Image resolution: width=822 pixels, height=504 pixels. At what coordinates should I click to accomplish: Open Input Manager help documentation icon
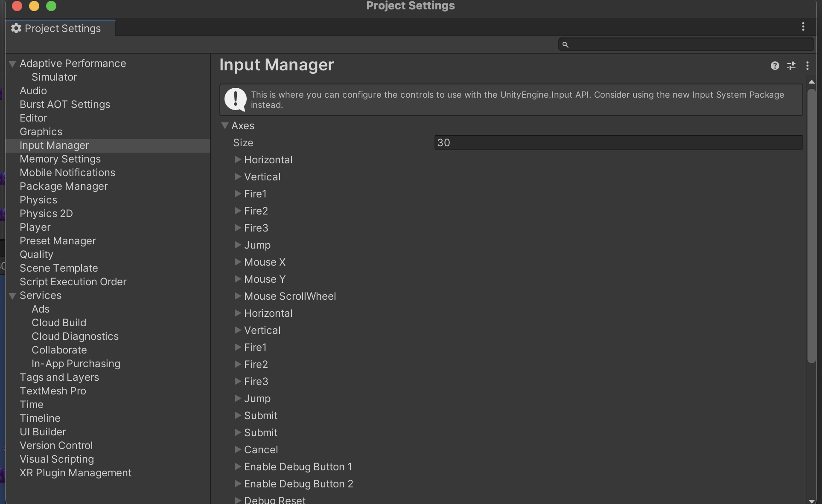tap(775, 66)
